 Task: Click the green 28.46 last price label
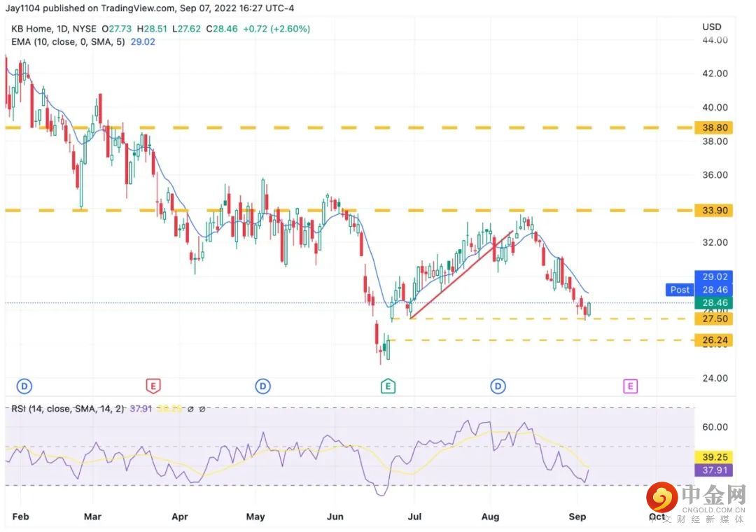click(x=714, y=302)
